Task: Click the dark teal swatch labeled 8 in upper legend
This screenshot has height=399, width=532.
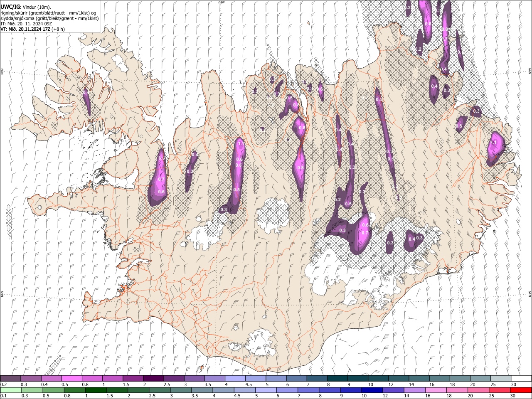Action: tap(337, 378)
